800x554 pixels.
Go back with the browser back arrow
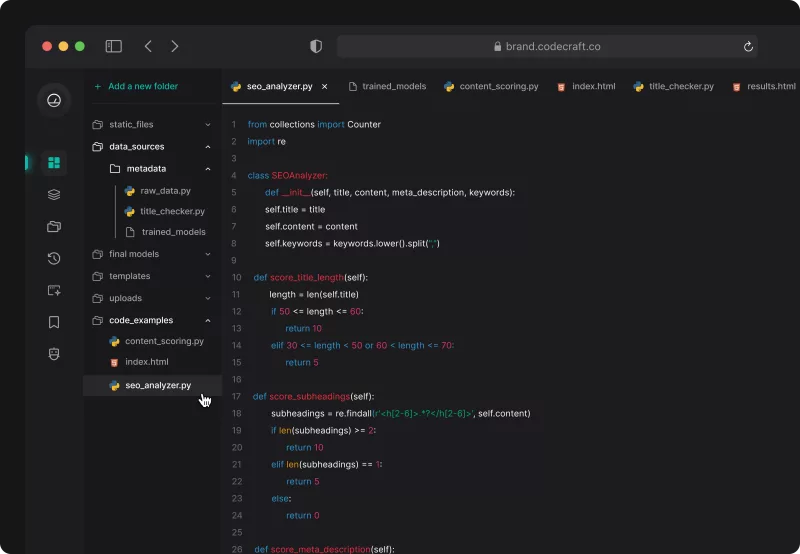click(x=148, y=46)
